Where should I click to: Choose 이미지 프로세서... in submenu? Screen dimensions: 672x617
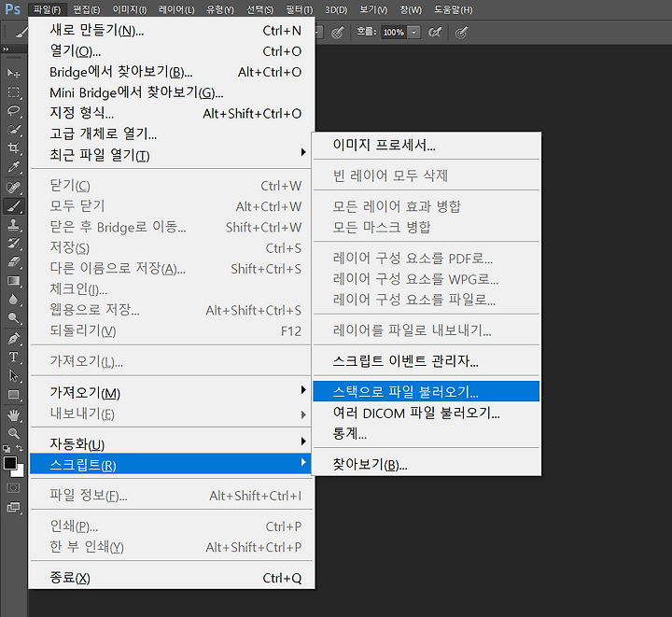tap(426, 145)
